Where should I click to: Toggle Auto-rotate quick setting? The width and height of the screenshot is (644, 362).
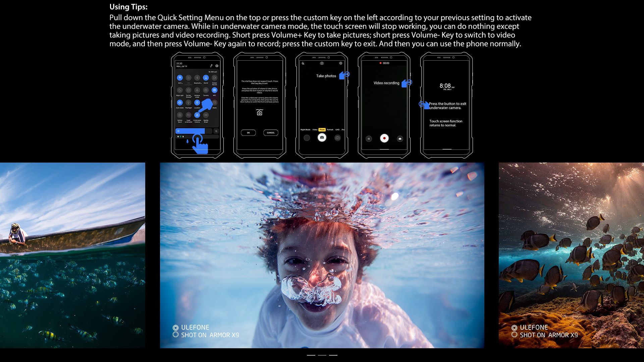pos(180,103)
